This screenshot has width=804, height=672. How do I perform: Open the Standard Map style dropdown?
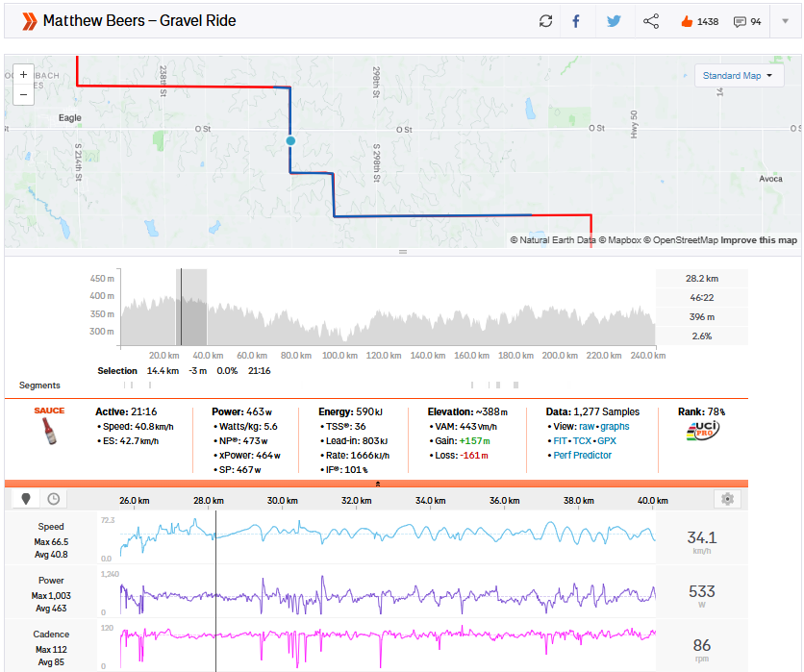(x=739, y=76)
